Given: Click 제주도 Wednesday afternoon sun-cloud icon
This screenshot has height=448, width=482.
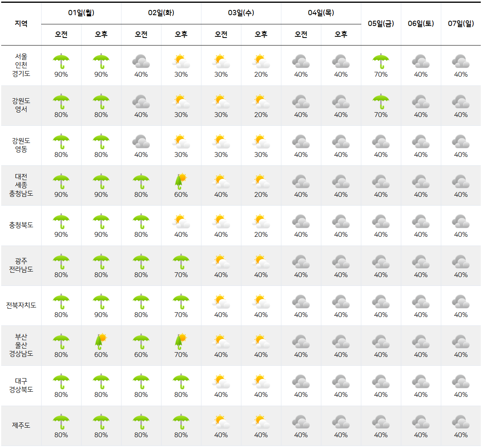Looking at the screenshot, I should pos(261,422).
